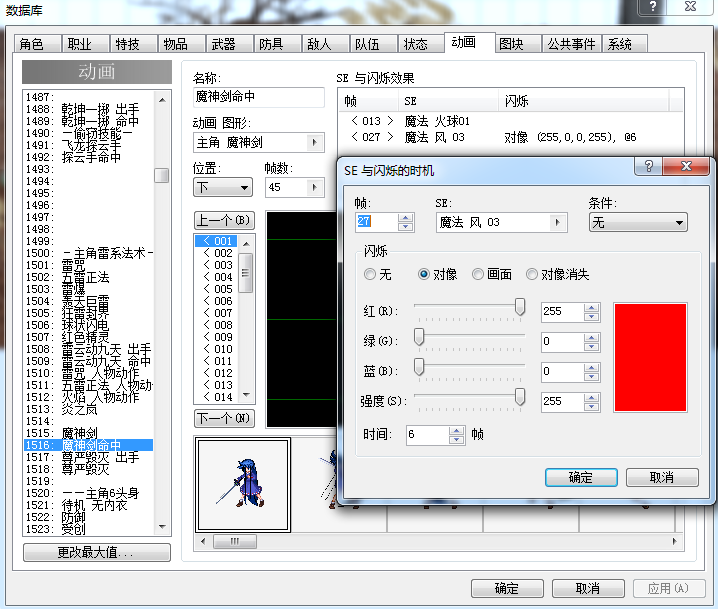Image resolution: width=718 pixels, height=609 pixels.
Task: Click the help question mark in SE dialog
Action: point(648,166)
